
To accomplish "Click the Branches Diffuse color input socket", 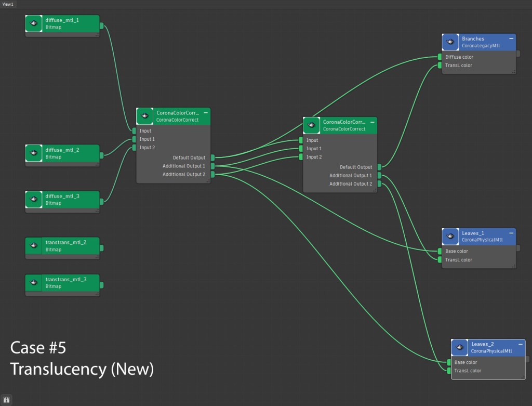I will [440, 57].
